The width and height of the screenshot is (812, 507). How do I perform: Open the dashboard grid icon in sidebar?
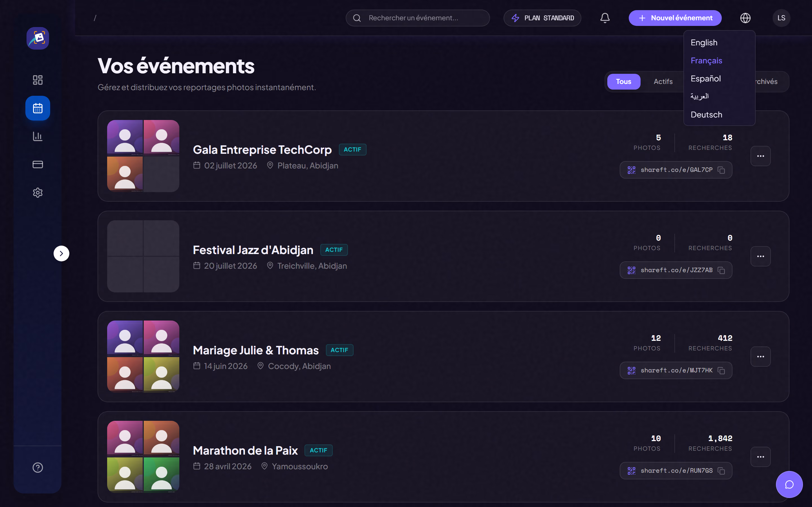tap(37, 80)
